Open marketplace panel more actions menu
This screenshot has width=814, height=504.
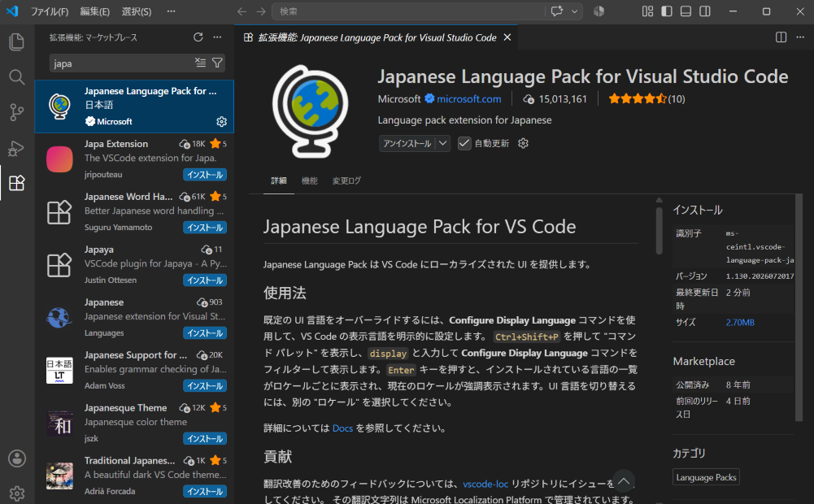point(217,37)
